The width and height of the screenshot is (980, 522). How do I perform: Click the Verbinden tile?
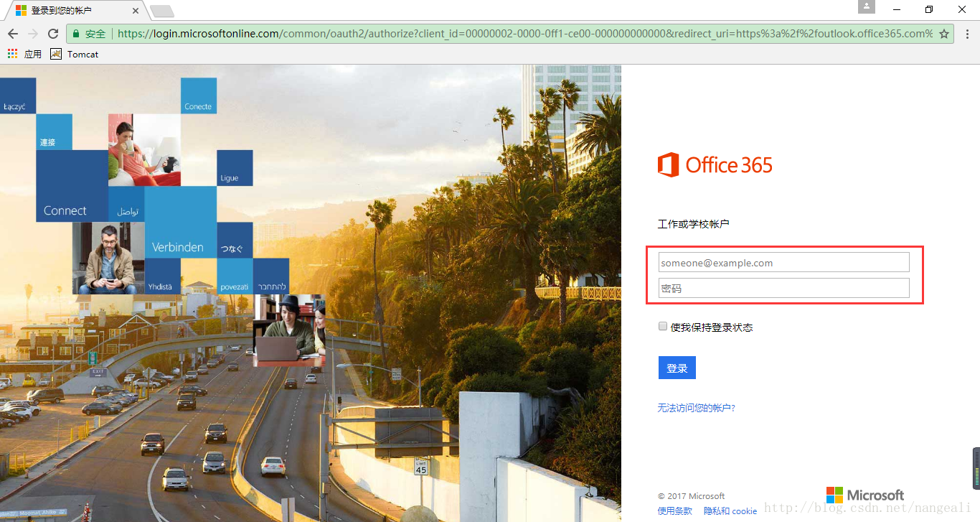(181, 223)
